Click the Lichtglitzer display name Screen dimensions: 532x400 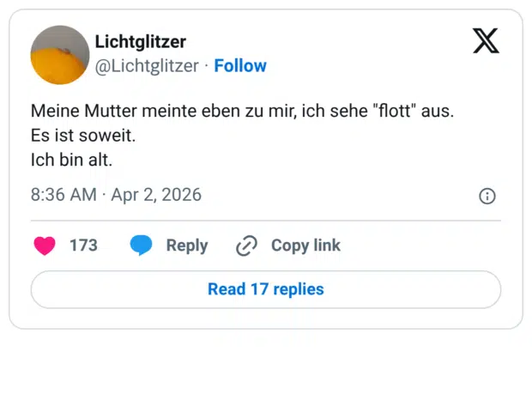140,42
